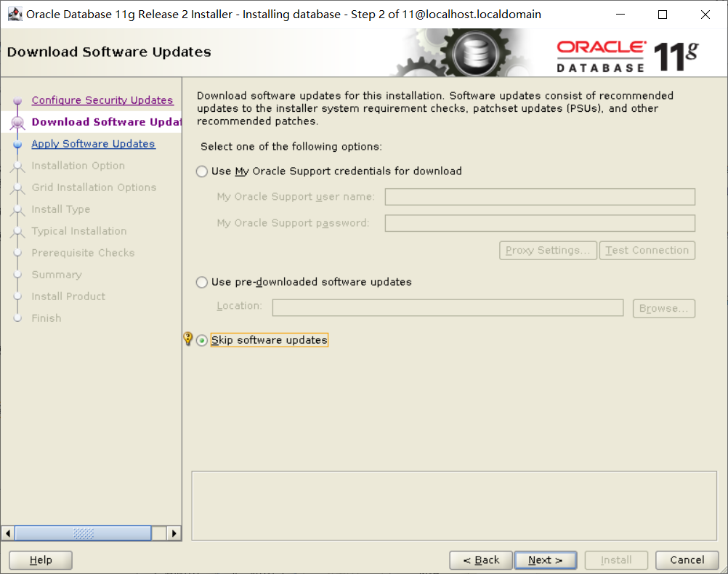The height and width of the screenshot is (574, 728).
Task: Select the Download Software Updates step
Action: (x=106, y=122)
